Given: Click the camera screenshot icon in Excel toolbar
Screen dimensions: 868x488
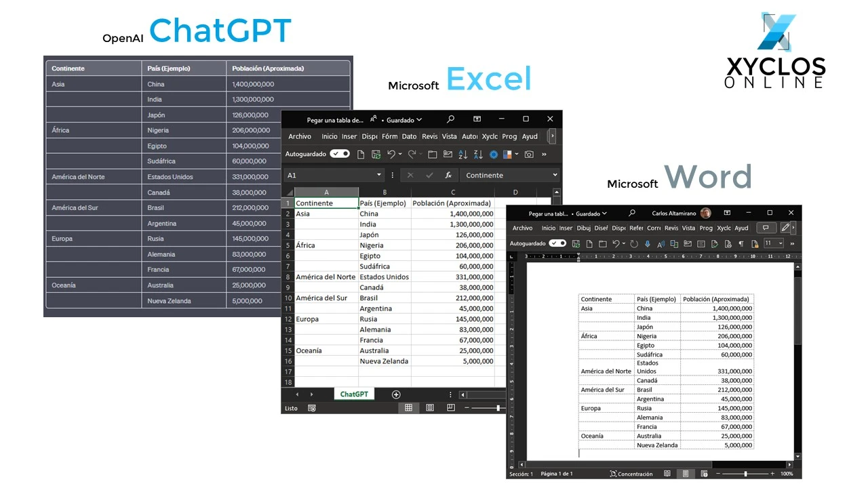Looking at the screenshot, I should (x=529, y=155).
